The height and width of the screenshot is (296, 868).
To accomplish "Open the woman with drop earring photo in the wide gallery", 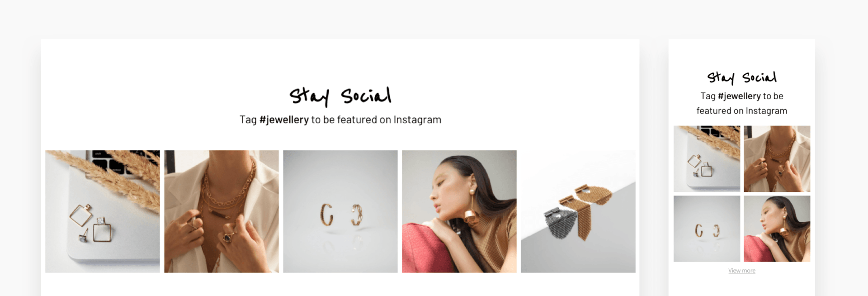I will 459,211.
